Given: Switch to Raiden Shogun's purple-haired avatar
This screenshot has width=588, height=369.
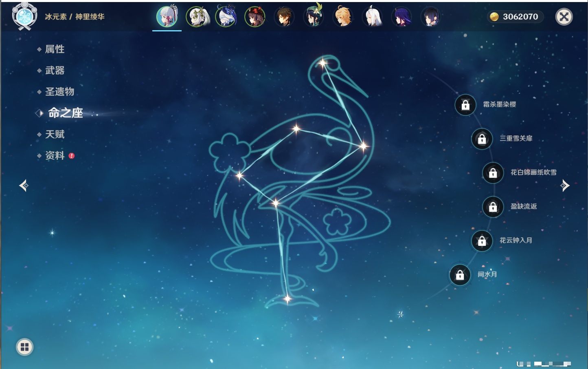Looking at the screenshot, I should (x=402, y=17).
